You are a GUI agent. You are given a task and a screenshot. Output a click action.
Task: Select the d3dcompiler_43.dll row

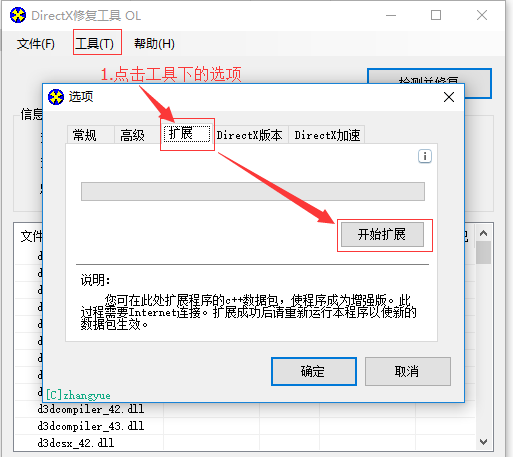(245, 426)
